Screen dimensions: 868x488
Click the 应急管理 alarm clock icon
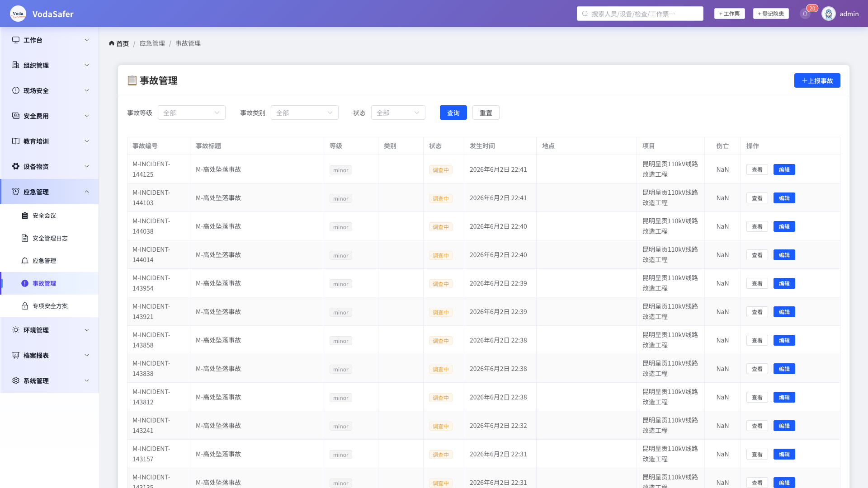tap(16, 192)
